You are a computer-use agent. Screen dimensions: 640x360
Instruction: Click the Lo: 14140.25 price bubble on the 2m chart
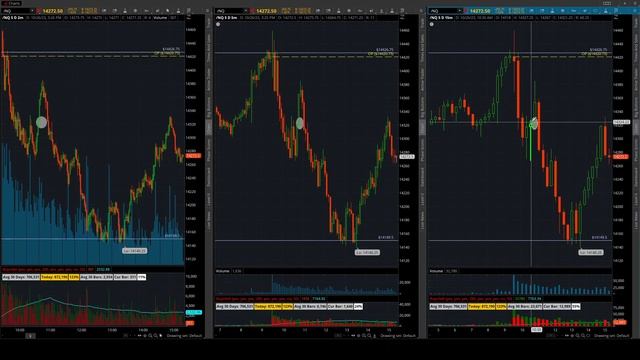[x=134, y=251]
